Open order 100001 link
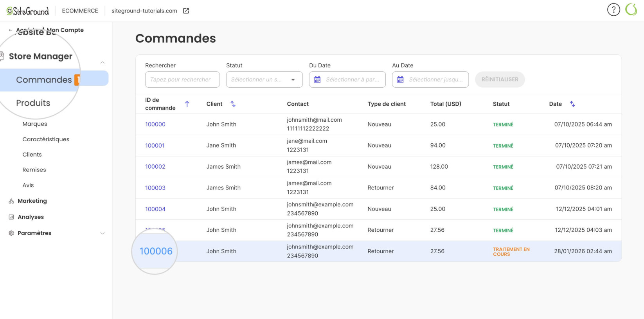 (x=155, y=146)
